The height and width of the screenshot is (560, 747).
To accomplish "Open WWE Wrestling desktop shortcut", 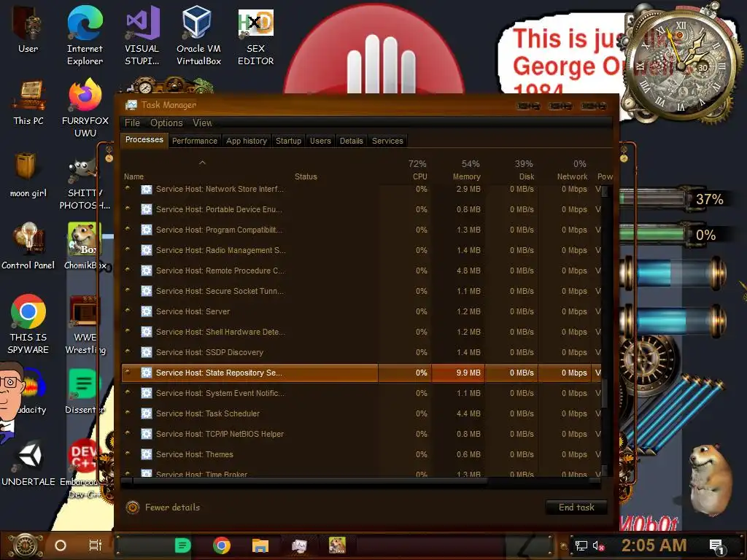I will coord(85,324).
